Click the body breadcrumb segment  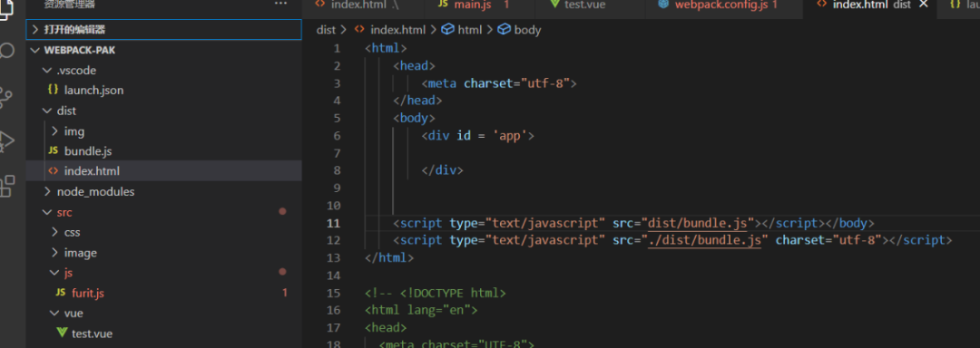tap(527, 30)
